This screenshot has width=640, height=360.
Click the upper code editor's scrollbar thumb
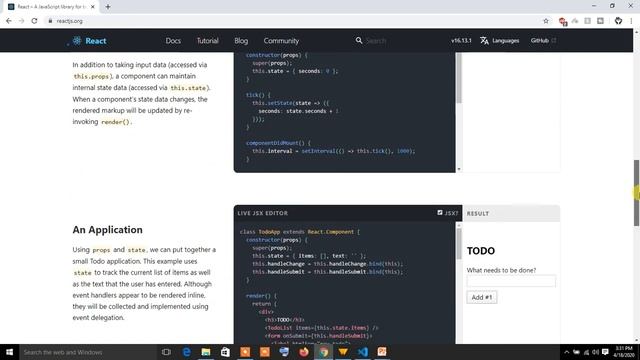(459, 78)
